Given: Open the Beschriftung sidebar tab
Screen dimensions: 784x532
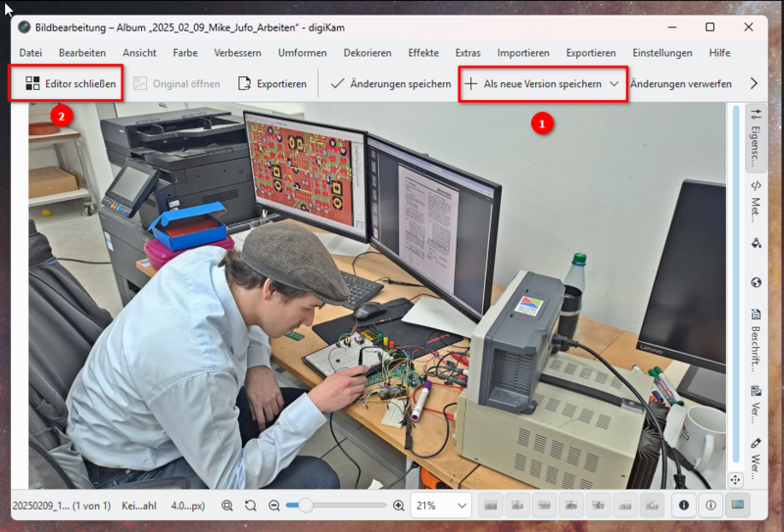Looking at the screenshot, I should pos(756,341).
